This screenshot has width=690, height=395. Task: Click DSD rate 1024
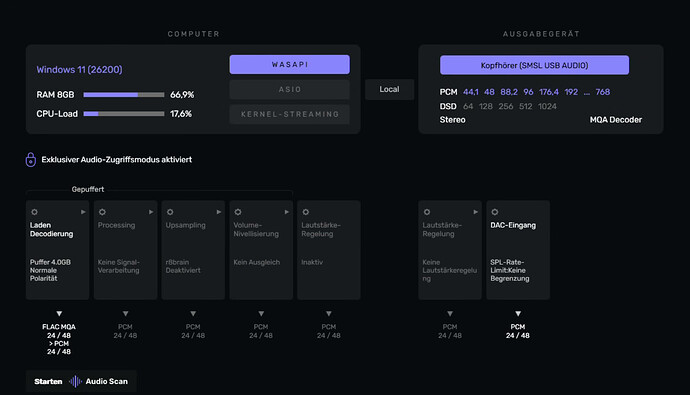tap(547, 106)
